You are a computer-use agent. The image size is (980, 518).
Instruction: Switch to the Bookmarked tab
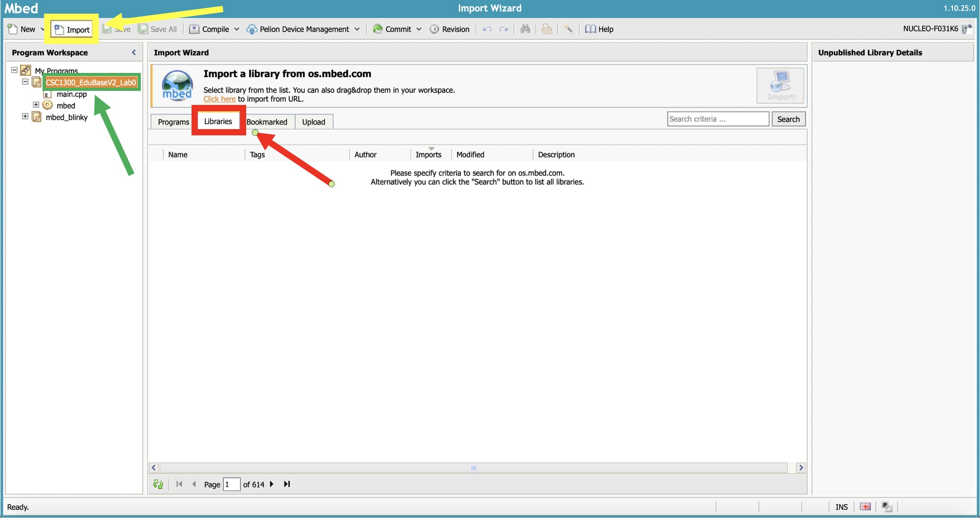pyautogui.click(x=267, y=122)
